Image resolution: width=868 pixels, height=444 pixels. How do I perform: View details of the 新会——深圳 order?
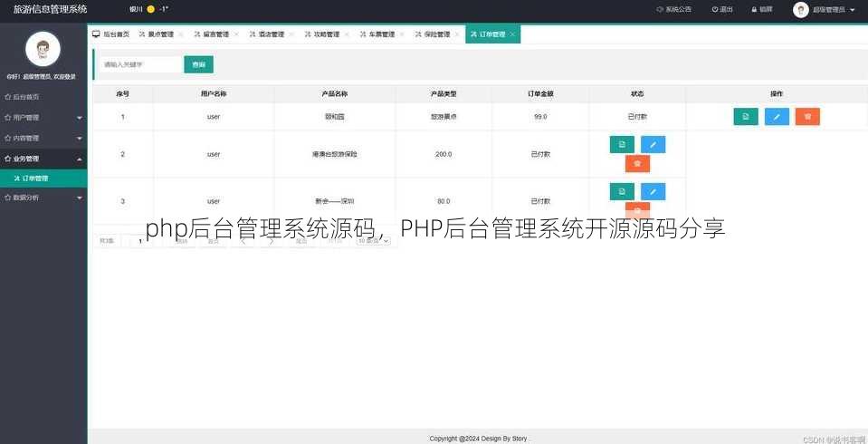[x=622, y=191]
